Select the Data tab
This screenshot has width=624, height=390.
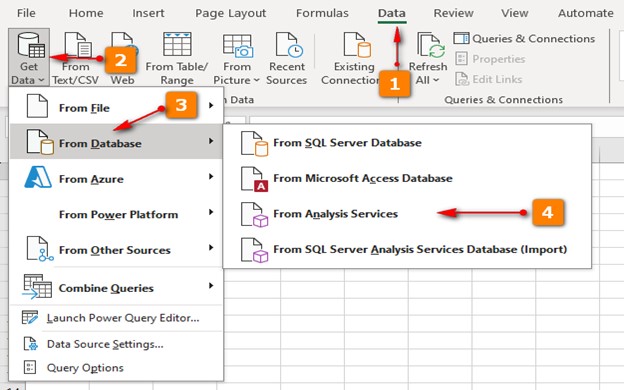(x=392, y=13)
